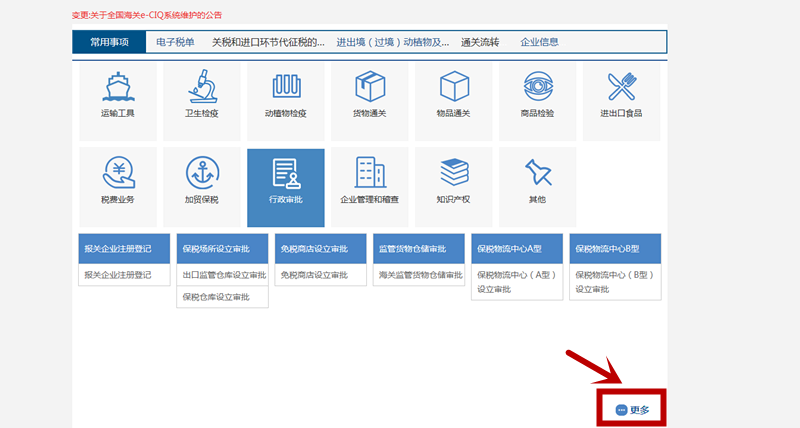The width and height of the screenshot is (800, 428).
Task: Click the 保税物流中心B型 blue header
Action: tap(615, 249)
